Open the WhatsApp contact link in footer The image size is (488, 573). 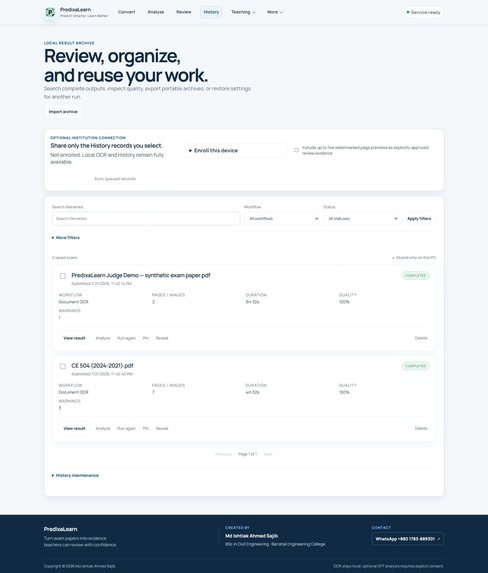[408, 539]
